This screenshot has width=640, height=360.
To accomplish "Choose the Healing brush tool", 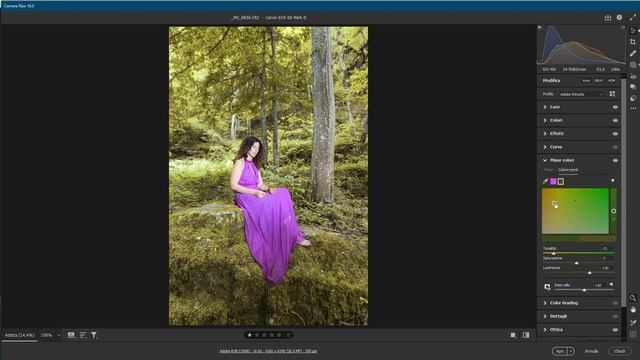I will pyautogui.click(x=633, y=53).
